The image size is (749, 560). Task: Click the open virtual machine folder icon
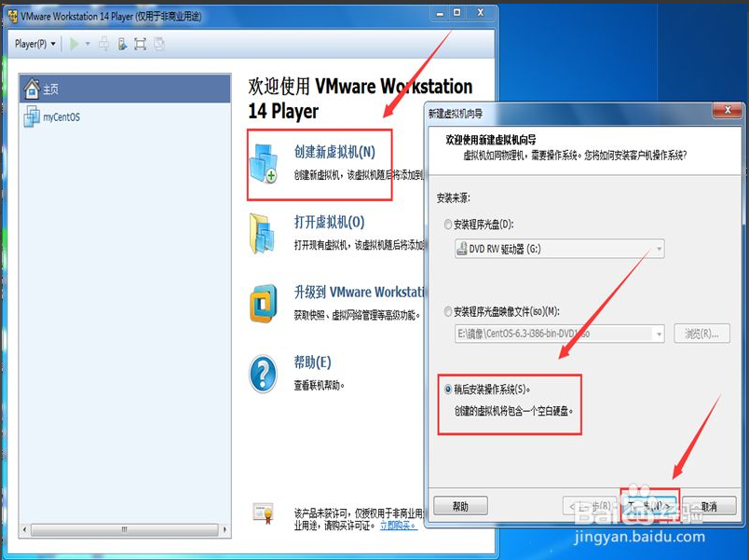coord(263,234)
